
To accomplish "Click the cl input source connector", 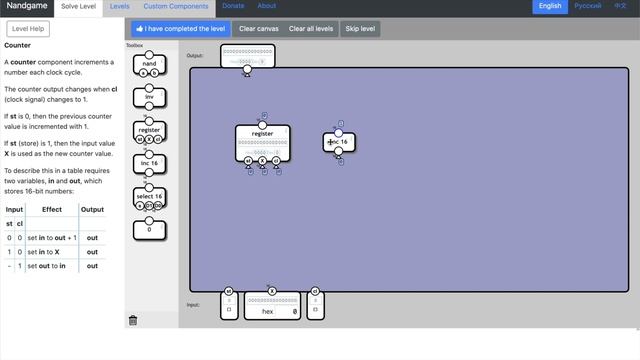I will coord(315,291).
